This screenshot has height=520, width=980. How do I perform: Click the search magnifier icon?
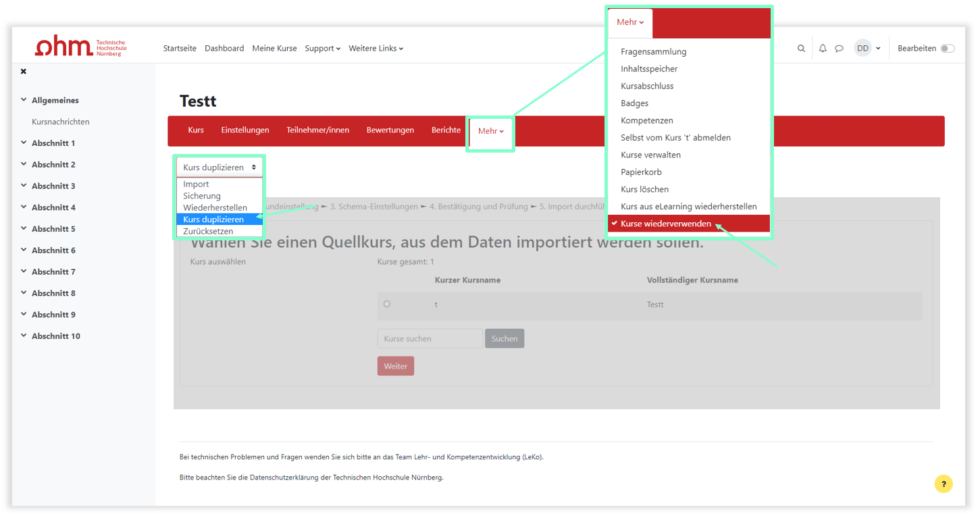(x=801, y=49)
